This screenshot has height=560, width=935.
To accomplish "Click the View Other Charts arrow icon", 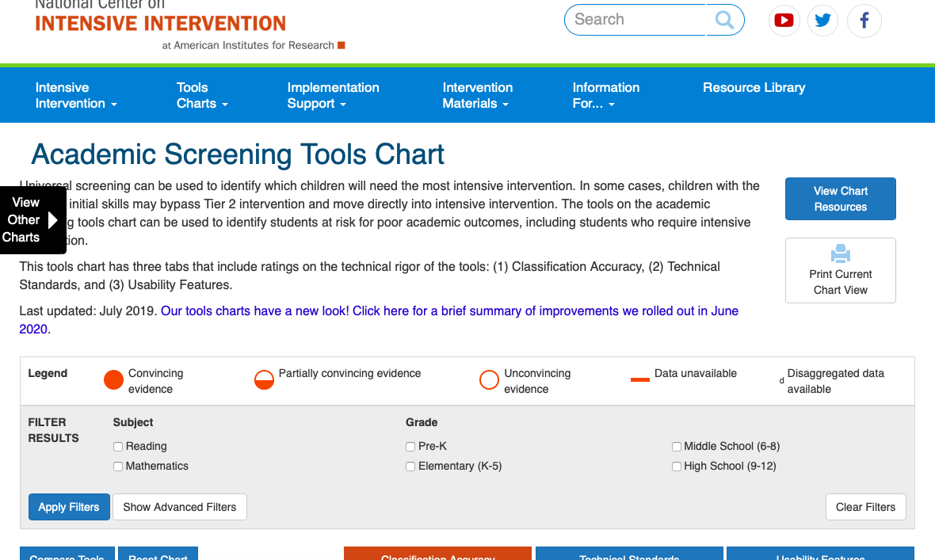I will 52,220.
